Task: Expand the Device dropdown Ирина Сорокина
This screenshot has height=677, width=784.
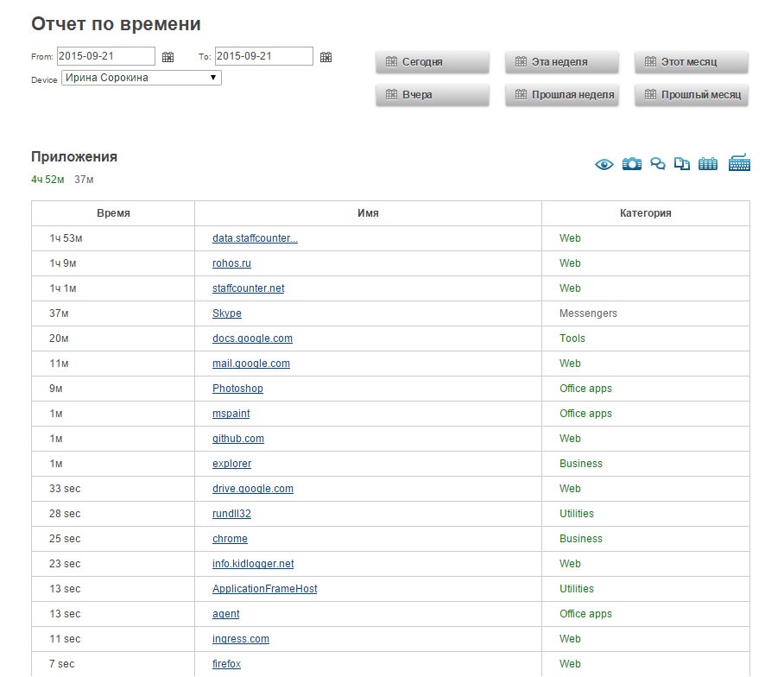Action: pyautogui.click(x=141, y=78)
